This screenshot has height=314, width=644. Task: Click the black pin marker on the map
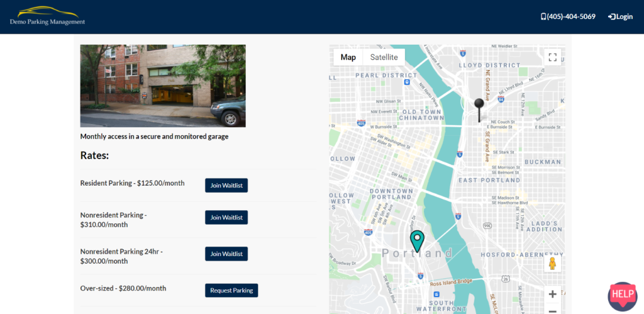479,104
